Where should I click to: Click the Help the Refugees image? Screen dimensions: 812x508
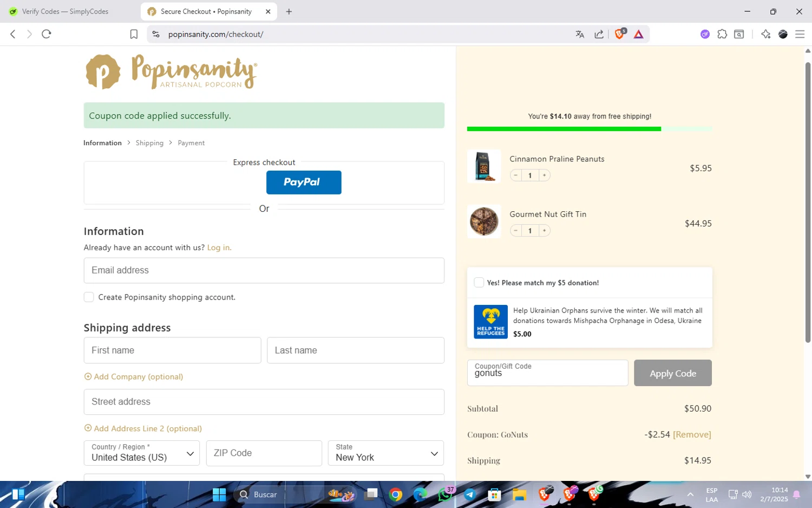(491, 322)
